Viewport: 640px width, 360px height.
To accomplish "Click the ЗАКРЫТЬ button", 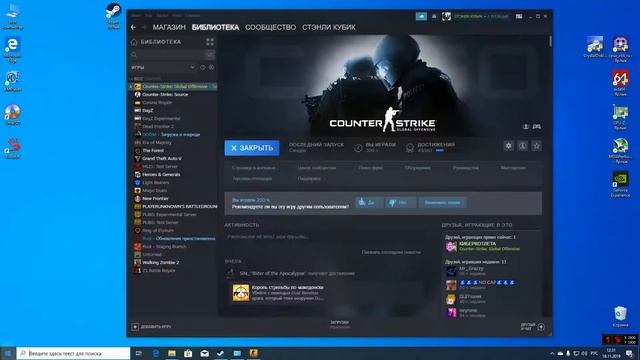I will click(x=252, y=148).
